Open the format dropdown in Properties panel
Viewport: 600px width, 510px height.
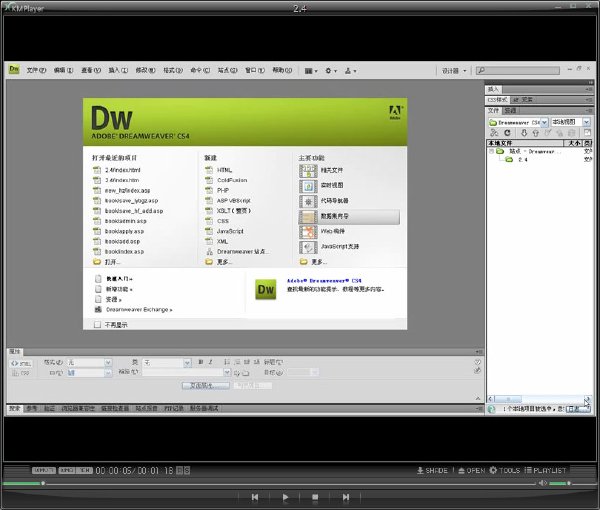pos(108,362)
